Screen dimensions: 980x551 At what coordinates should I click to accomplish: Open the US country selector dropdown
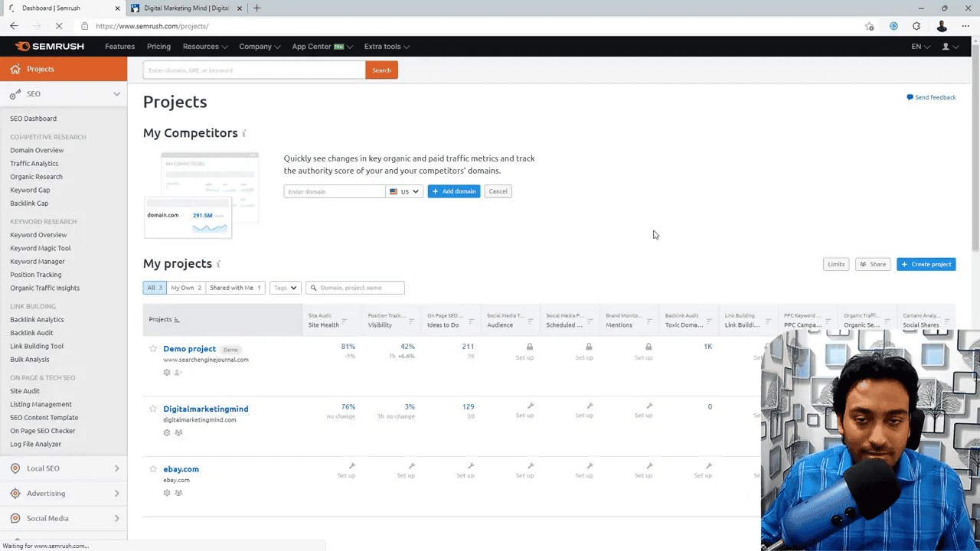tap(404, 191)
